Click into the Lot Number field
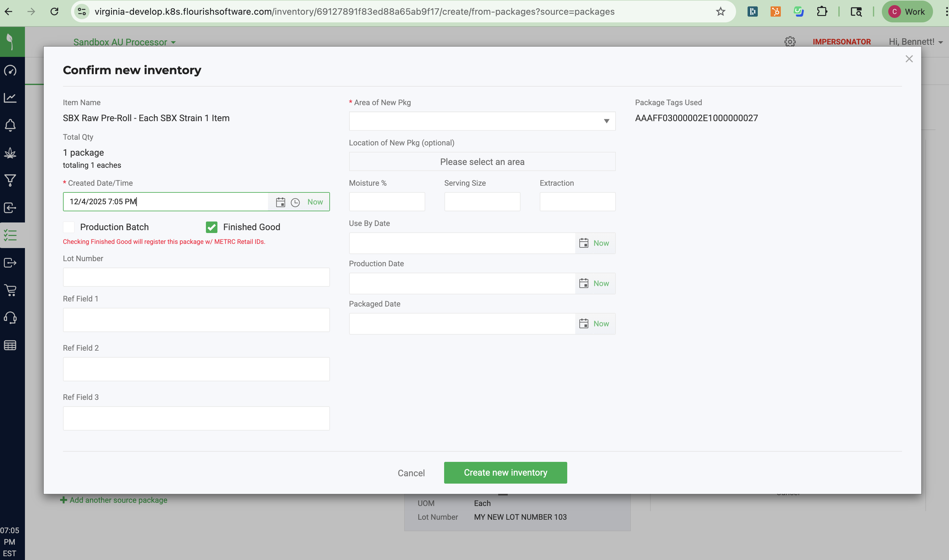Viewport: 949px width, 560px height. click(x=196, y=277)
